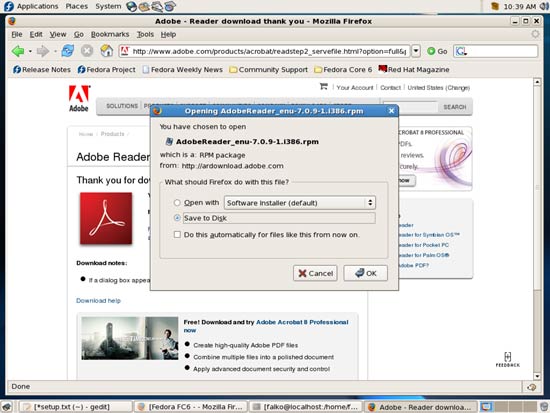The width and height of the screenshot is (550, 413).
Task: Click the Feedback icon on the page
Action: (x=508, y=359)
